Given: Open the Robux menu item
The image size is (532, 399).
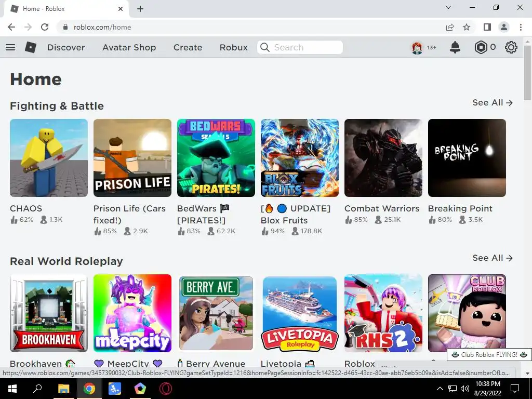Looking at the screenshot, I should [234, 47].
